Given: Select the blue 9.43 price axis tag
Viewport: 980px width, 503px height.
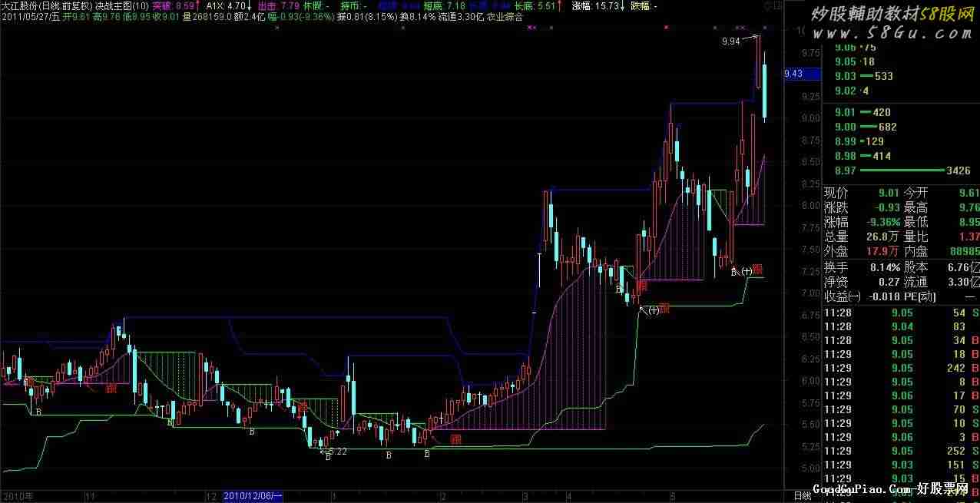Looking at the screenshot, I should point(793,74).
